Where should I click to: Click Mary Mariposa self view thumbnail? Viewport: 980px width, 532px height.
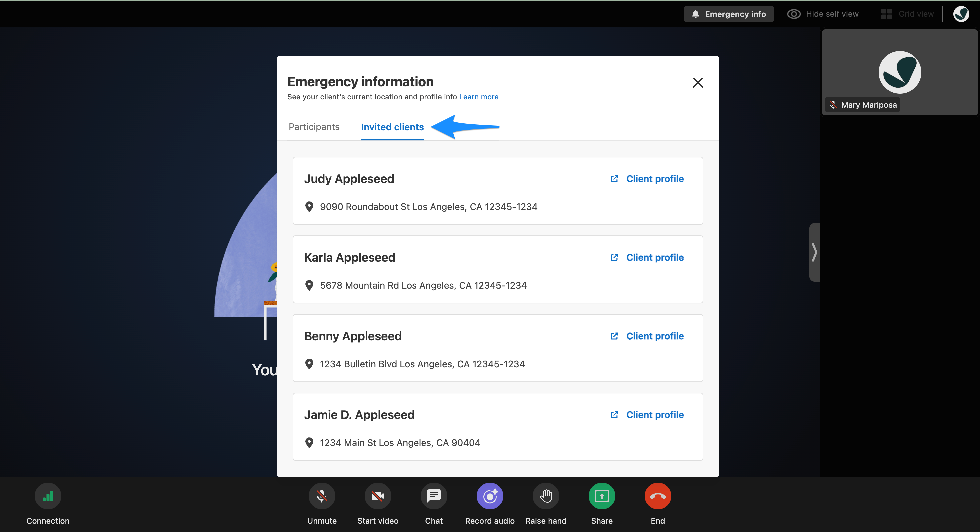899,72
